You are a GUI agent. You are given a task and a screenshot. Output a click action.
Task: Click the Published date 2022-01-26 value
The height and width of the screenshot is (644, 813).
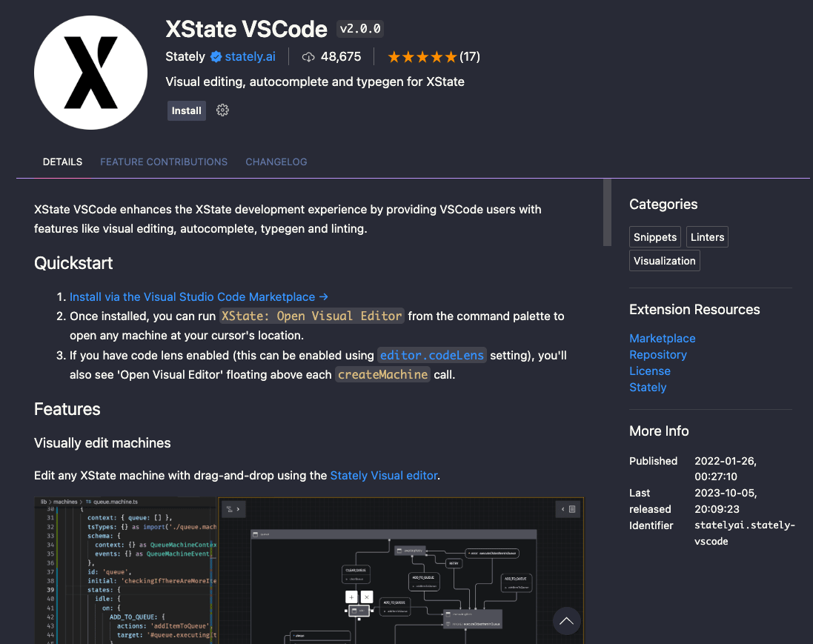pyautogui.click(x=726, y=469)
